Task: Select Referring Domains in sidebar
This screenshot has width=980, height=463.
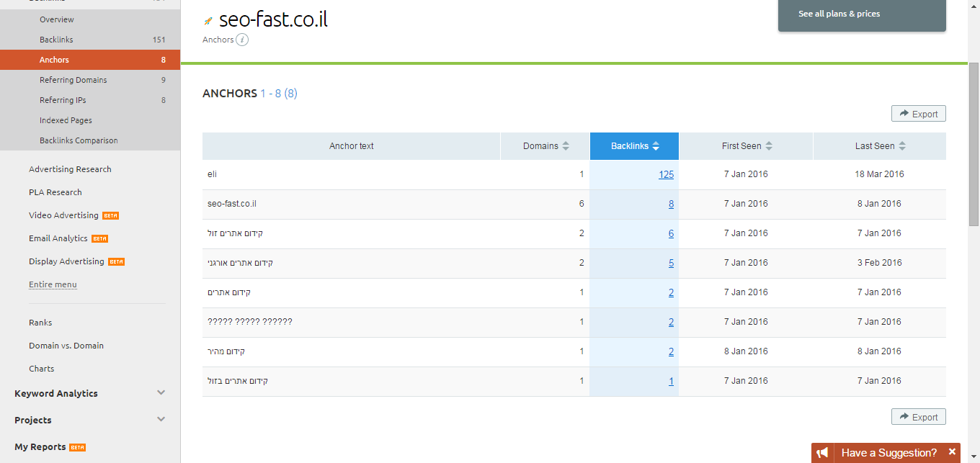Action: pyautogui.click(x=73, y=80)
